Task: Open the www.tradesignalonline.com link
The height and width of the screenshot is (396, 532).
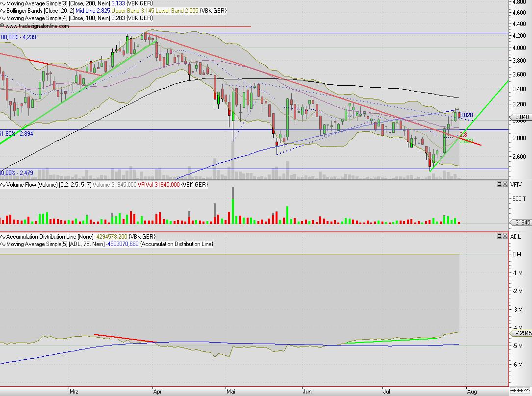Action: pyautogui.click(x=37, y=26)
